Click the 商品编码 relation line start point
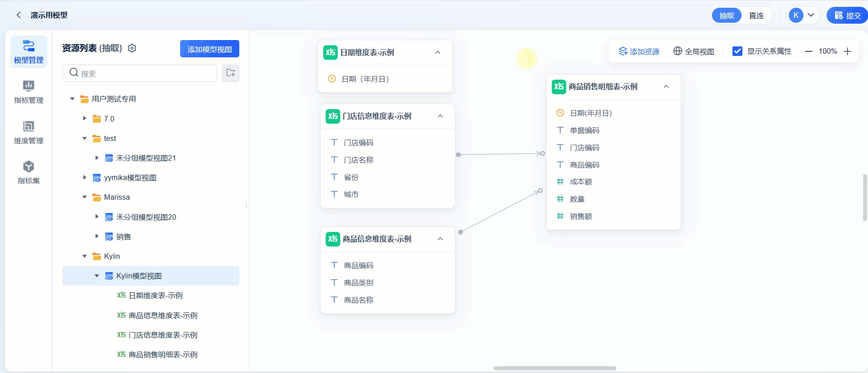 point(460,232)
